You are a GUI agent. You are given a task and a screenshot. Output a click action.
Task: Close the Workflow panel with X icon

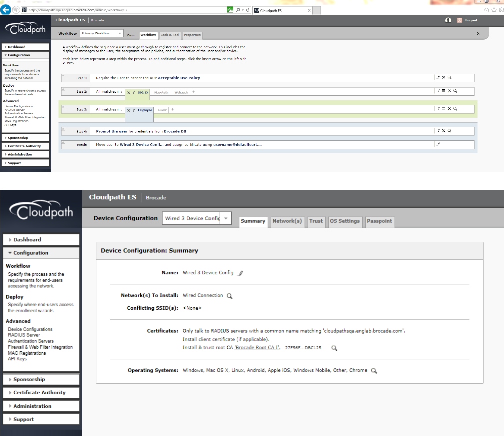point(478,33)
